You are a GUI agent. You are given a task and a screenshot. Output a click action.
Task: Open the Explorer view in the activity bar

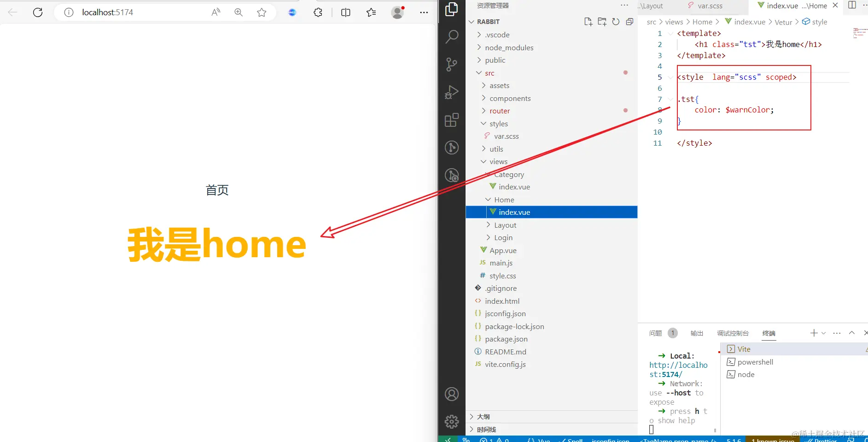[452, 9]
